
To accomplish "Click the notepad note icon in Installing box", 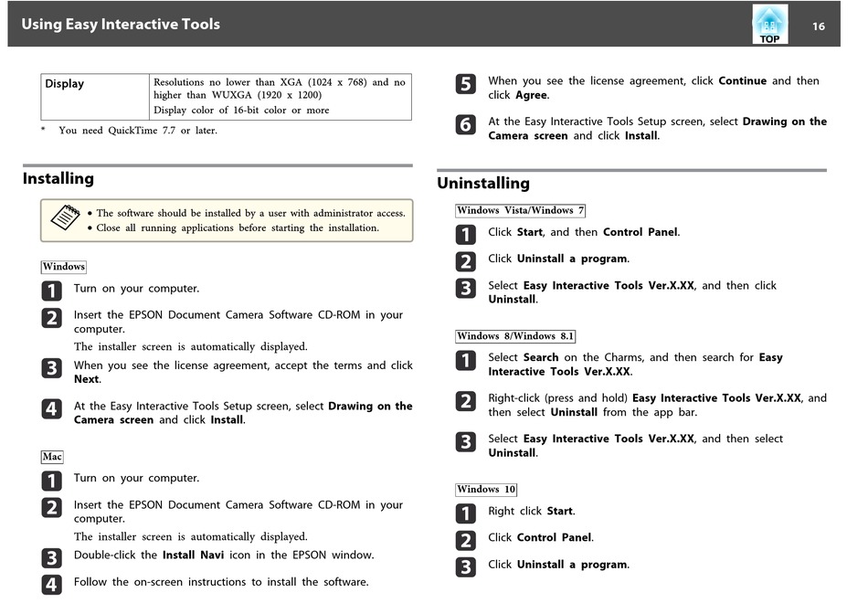I will click(65, 217).
